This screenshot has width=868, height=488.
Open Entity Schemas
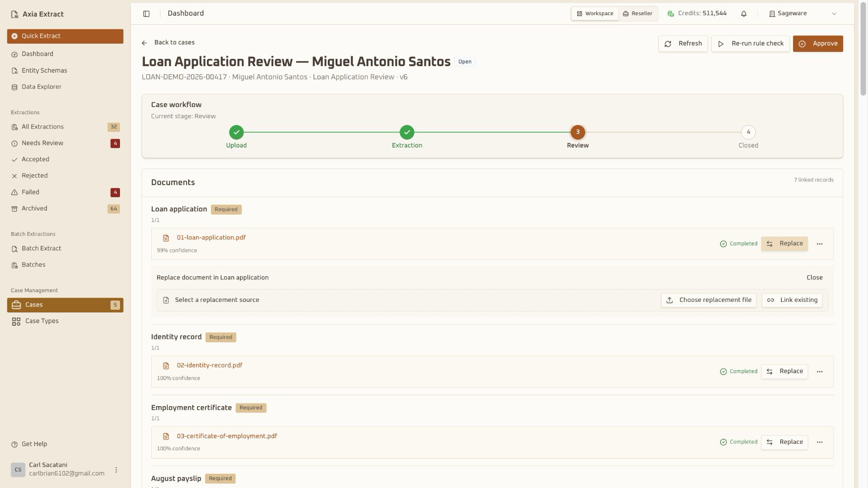point(65,71)
